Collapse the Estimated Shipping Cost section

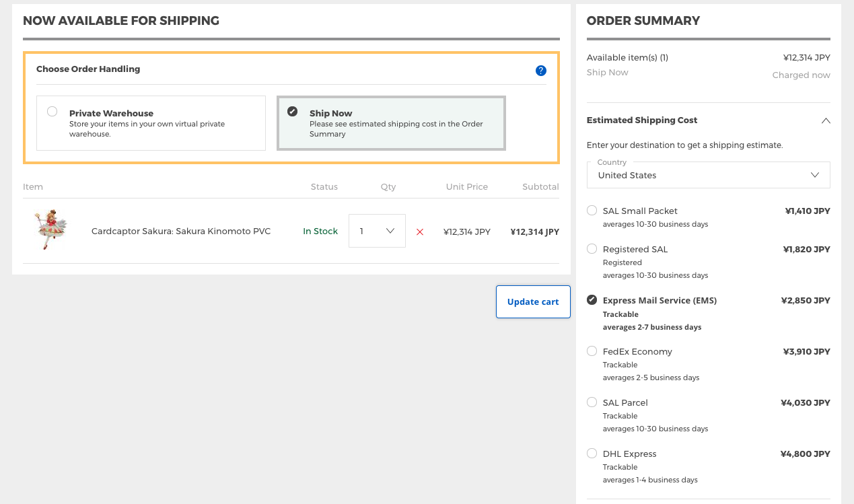pyautogui.click(x=826, y=120)
